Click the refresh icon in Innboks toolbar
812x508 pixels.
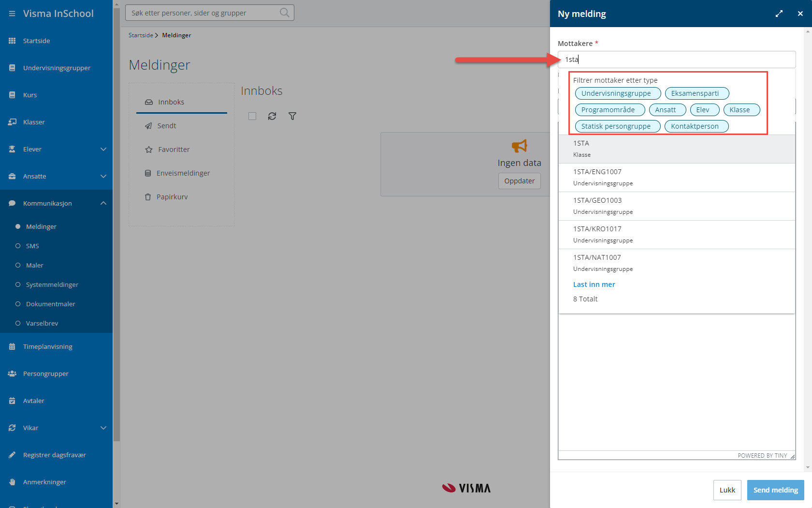point(272,116)
